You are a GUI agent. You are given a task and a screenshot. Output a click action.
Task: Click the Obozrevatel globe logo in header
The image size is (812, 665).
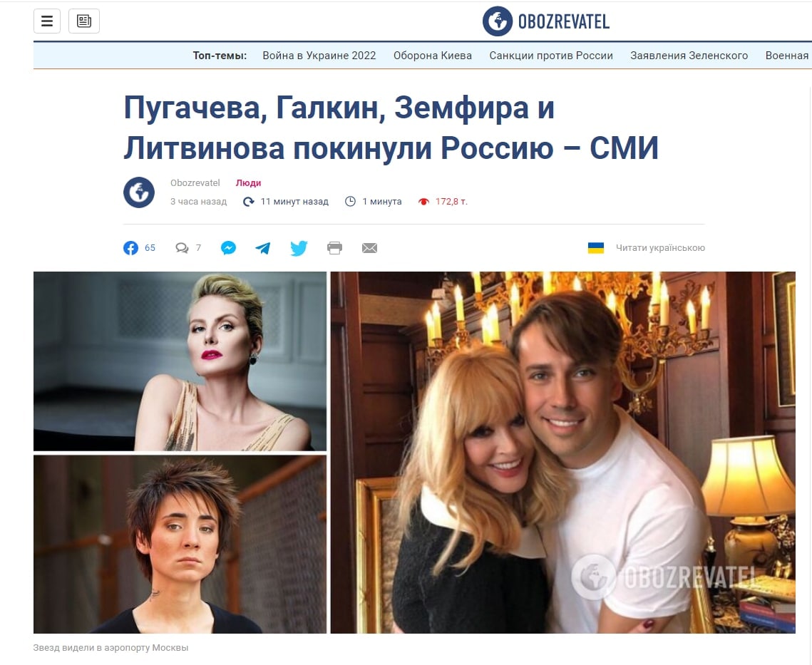coord(498,21)
